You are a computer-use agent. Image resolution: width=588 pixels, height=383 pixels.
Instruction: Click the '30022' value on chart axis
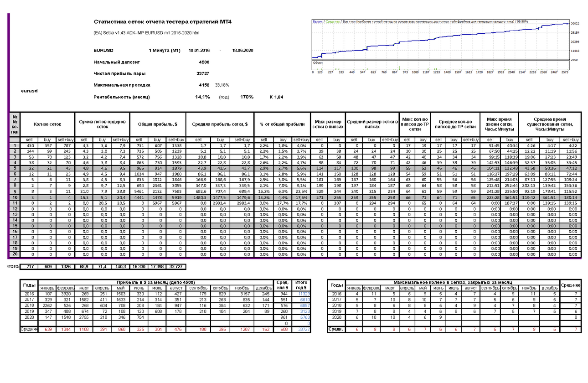point(575,23)
